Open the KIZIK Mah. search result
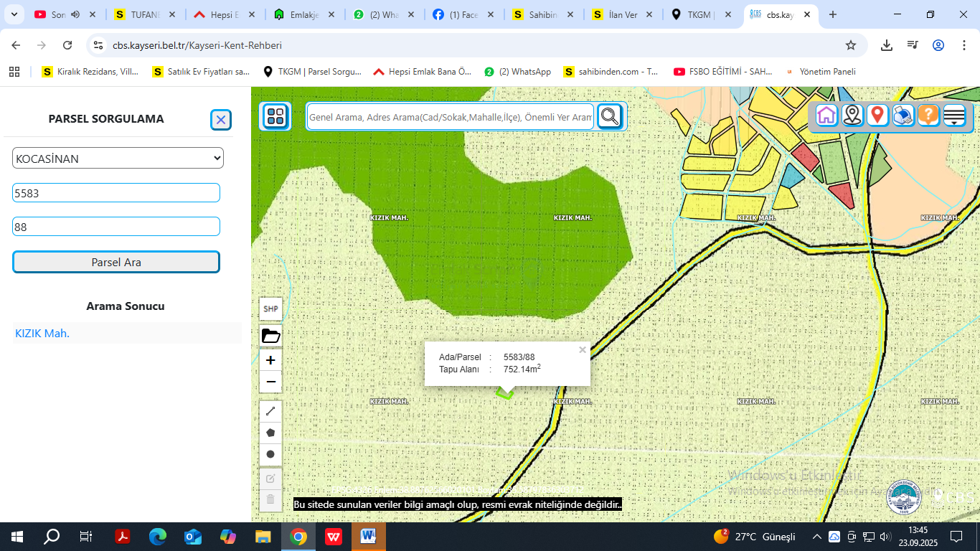The width and height of the screenshot is (980, 551). [x=42, y=333]
